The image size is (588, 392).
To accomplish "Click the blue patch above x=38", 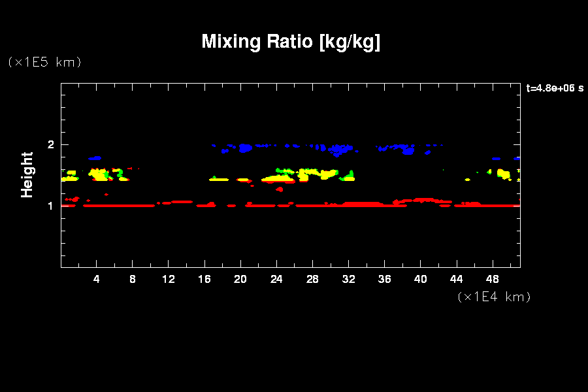I will coord(408,151).
